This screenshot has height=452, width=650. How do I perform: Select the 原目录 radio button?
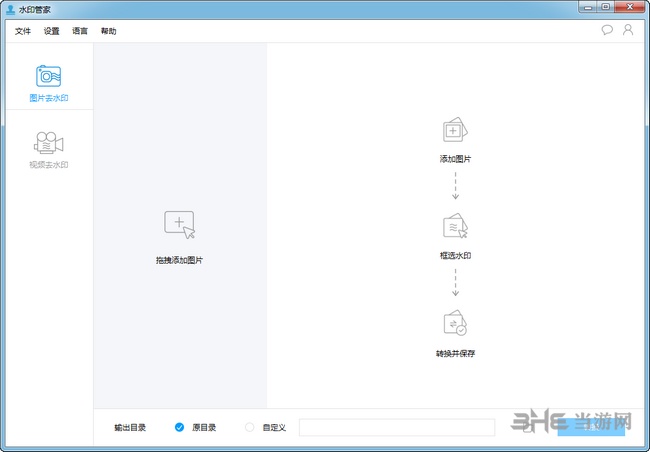179,427
